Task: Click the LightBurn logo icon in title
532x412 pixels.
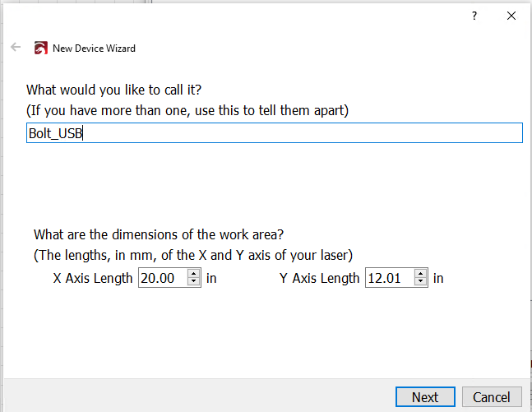Action: 41,48
